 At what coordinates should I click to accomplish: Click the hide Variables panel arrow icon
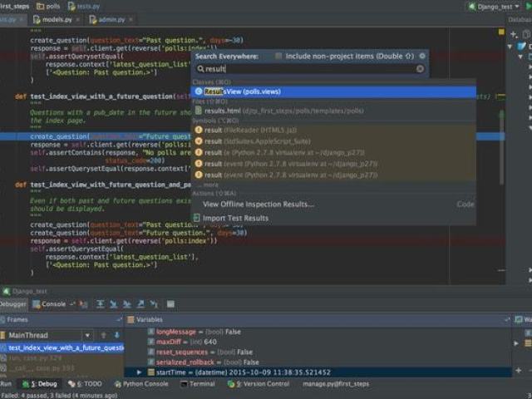pyautogui.click(x=507, y=319)
